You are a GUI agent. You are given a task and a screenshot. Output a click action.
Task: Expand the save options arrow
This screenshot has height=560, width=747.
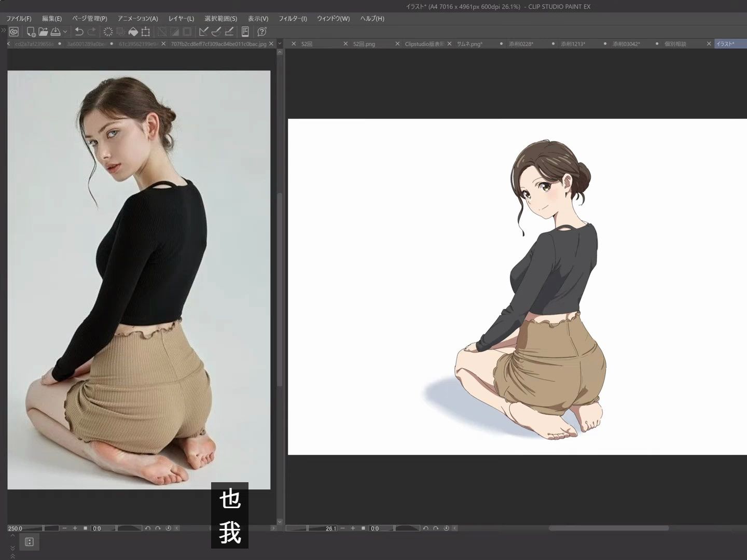(65, 32)
